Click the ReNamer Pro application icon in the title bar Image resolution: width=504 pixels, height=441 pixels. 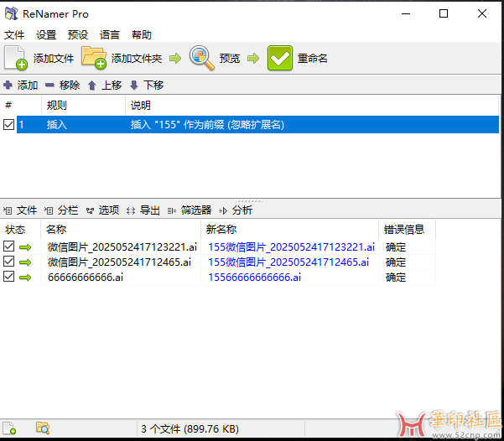click(x=12, y=13)
